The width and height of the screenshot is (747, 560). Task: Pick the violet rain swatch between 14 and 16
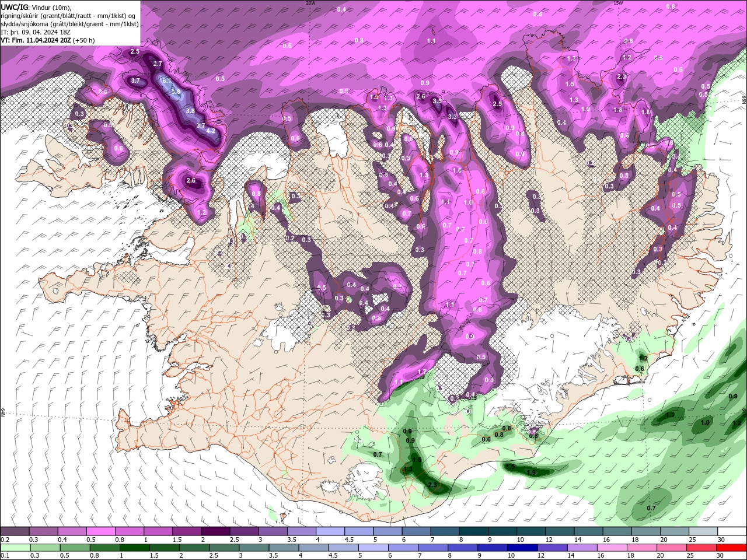coord(581,547)
